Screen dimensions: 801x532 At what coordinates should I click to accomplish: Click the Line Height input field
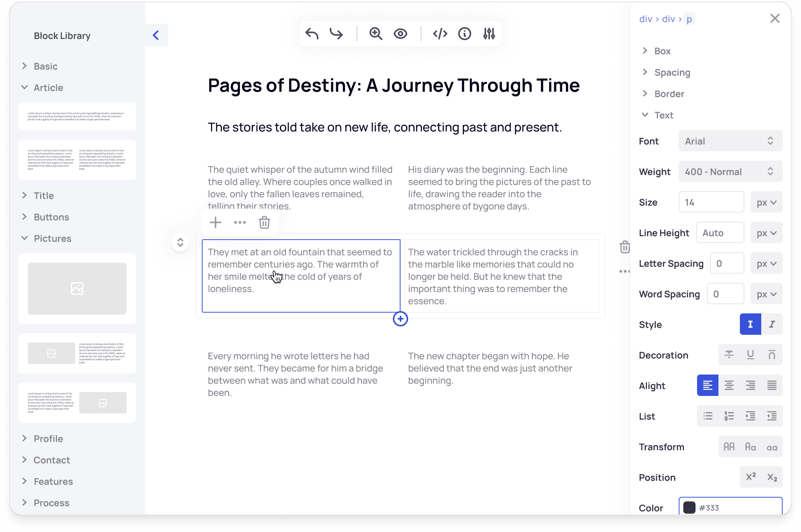(720, 233)
